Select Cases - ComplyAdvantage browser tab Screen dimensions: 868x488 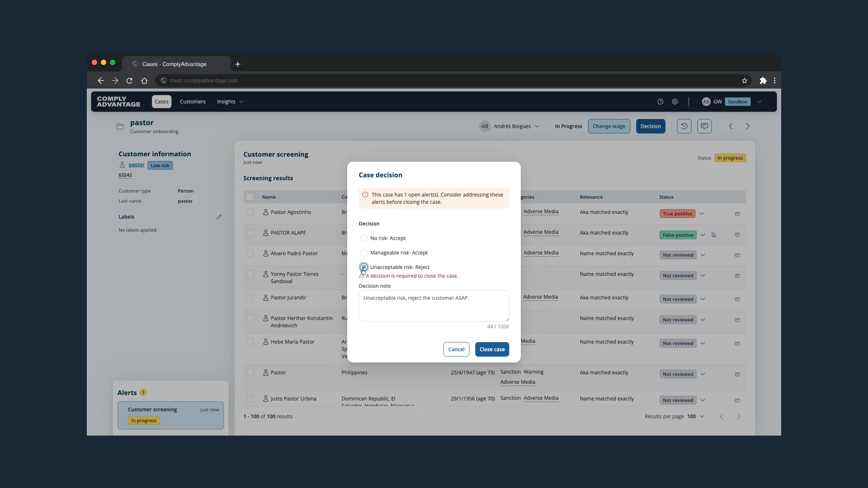click(176, 64)
